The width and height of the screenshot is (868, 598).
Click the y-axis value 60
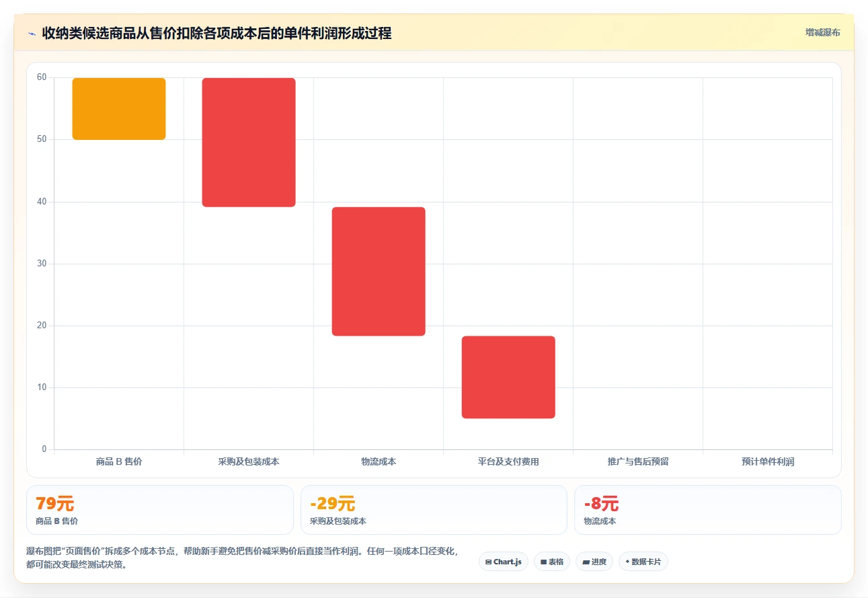point(42,77)
